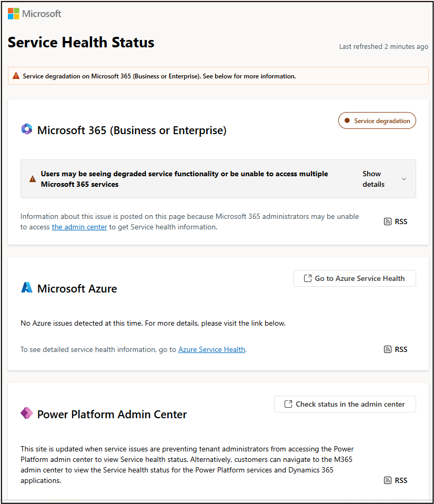434x504 pixels.
Task: Follow the Azure Service Health text link
Action: tap(211, 349)
